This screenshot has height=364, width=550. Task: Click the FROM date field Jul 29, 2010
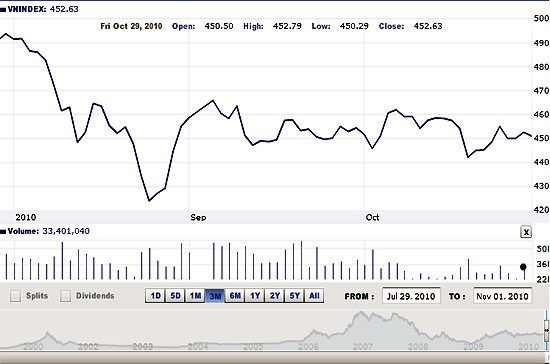411,296
